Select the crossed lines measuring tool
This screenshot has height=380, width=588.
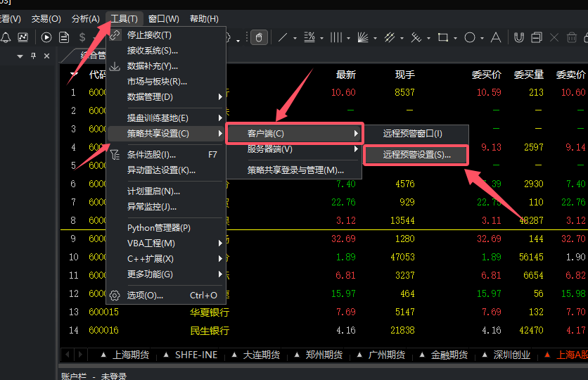[416, 37]
